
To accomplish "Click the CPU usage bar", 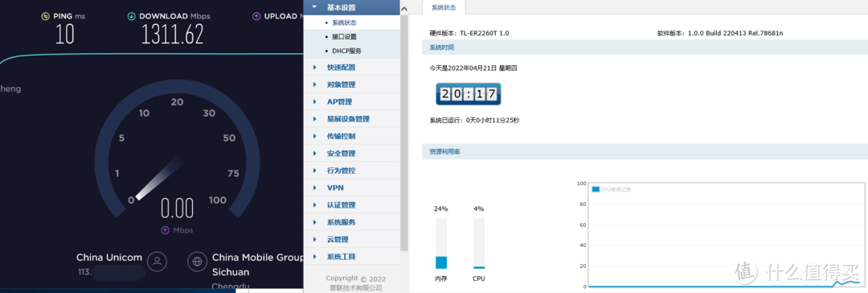I will tap(479, 244).
